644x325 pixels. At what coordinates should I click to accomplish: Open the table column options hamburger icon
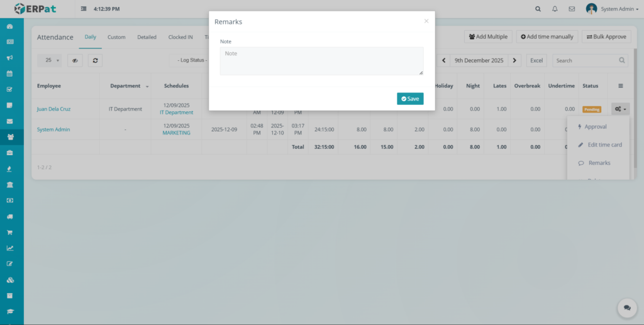(621, 85)
